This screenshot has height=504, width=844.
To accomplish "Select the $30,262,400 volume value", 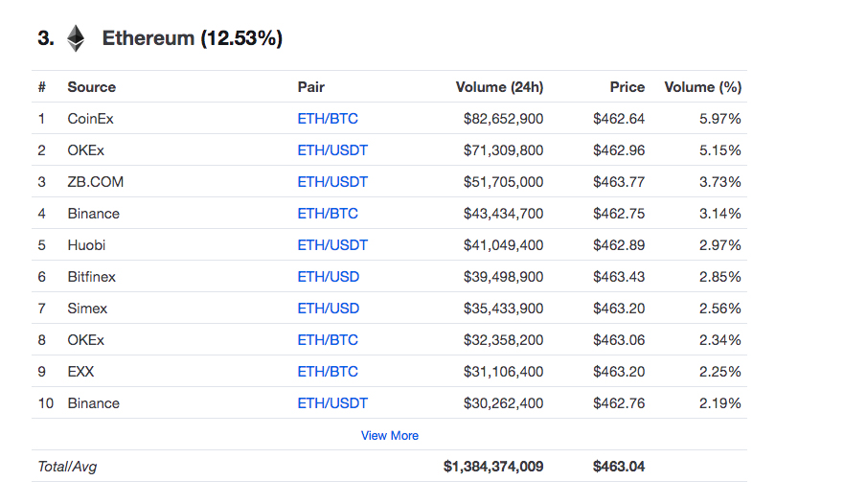I will pos(503,403).
